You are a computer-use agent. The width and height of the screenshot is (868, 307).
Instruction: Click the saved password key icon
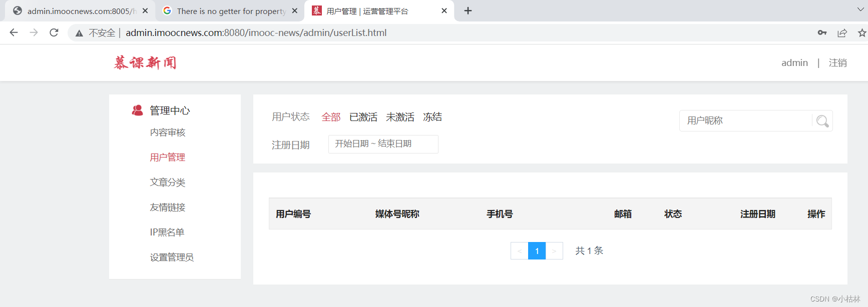(x=822, y=33)
